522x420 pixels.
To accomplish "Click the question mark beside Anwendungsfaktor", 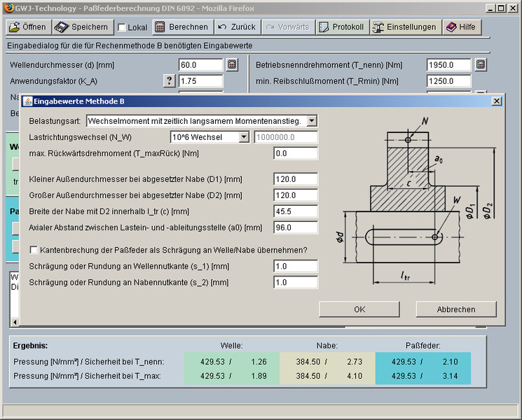I will click(x=169, y=80).
